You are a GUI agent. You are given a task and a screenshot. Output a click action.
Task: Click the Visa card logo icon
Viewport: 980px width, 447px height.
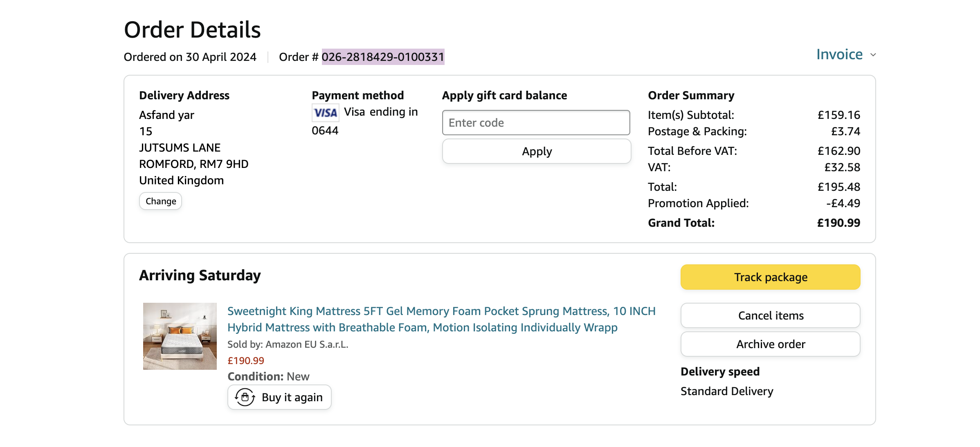[326, 113]
